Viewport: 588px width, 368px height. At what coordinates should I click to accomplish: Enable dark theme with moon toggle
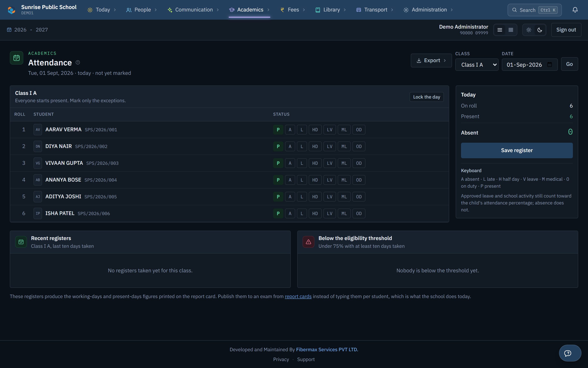point(540,30)
